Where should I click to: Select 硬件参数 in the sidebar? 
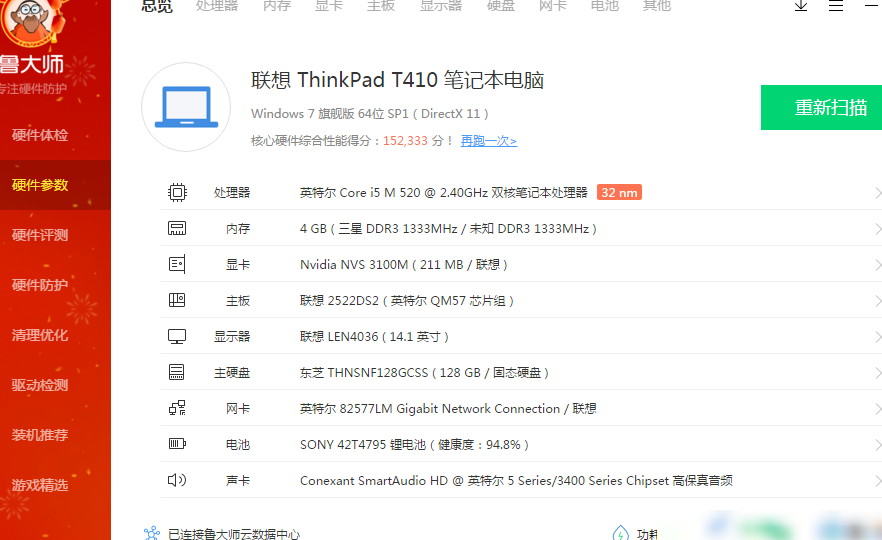(55, 185)
